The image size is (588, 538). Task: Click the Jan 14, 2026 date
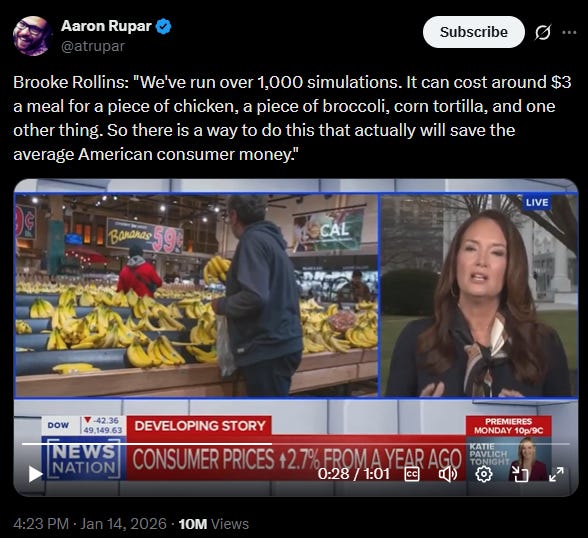[x=123, y=524]
